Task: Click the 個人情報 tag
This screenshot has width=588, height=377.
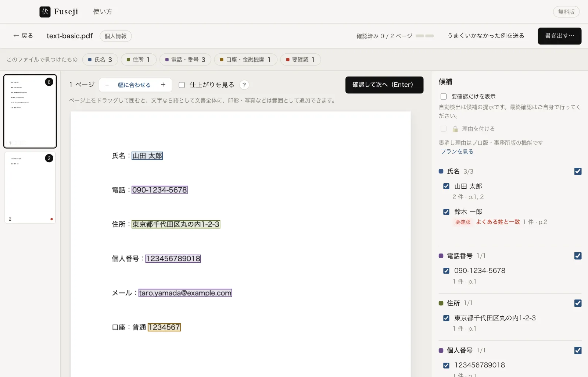Action: [116, 36]
